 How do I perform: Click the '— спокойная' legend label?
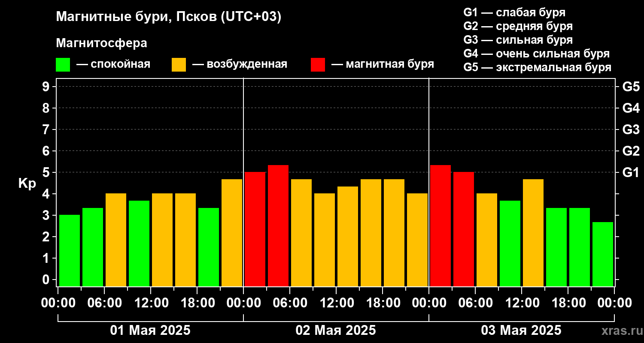pyautogui.click(x=113, y=64)
